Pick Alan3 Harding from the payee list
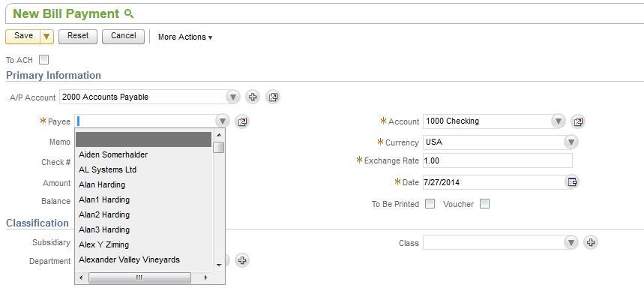The image size is (644, 288). pyautogui.click(x=144, y=229)
